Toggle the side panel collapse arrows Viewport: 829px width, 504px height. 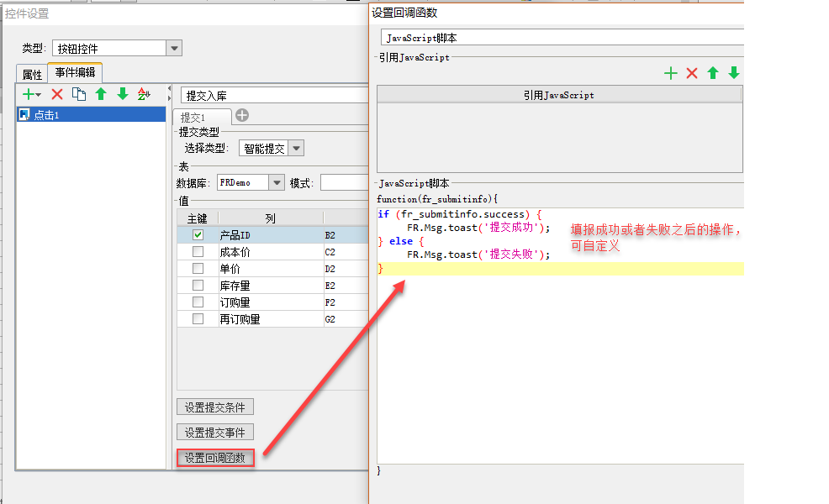point(169,93)
